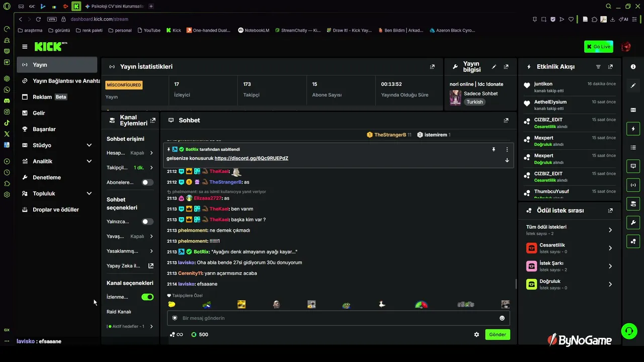Reload the page with browser refresh button
This screenshot has height=362, width=644.
tap(38, 19)
